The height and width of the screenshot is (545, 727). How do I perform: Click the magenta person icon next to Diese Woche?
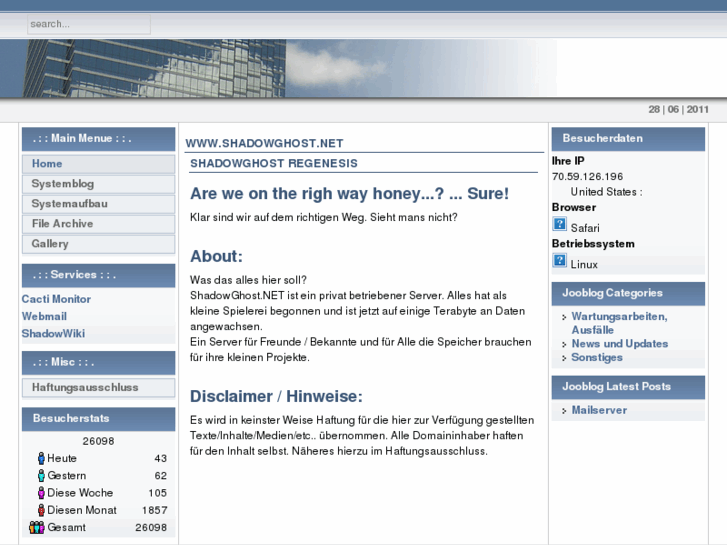click(41, 493)
